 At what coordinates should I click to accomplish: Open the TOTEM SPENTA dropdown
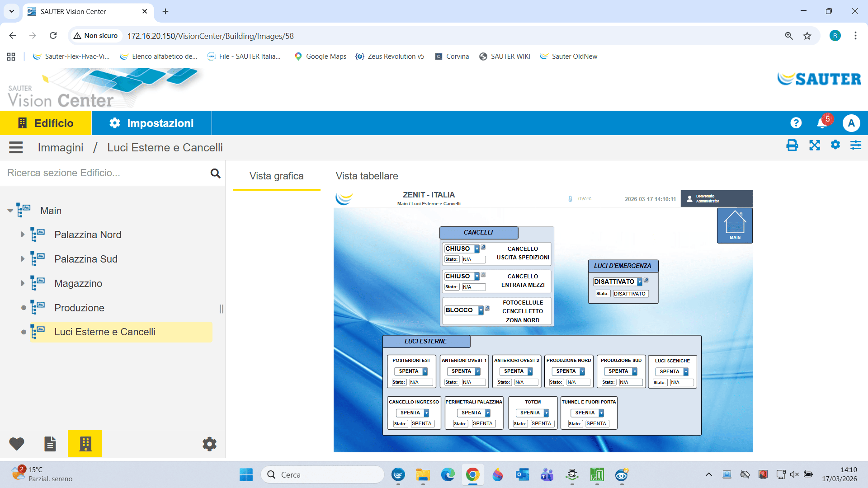tap(546, 413)
